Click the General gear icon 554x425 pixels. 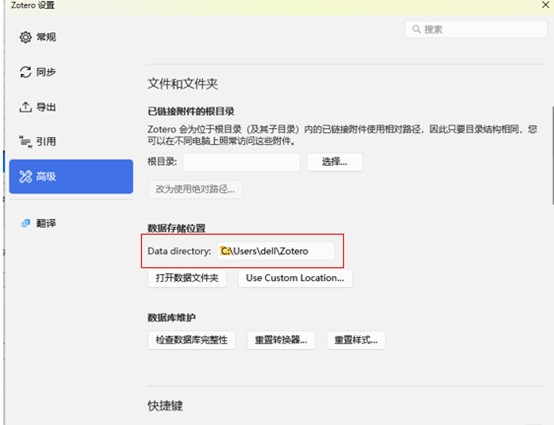25,37
